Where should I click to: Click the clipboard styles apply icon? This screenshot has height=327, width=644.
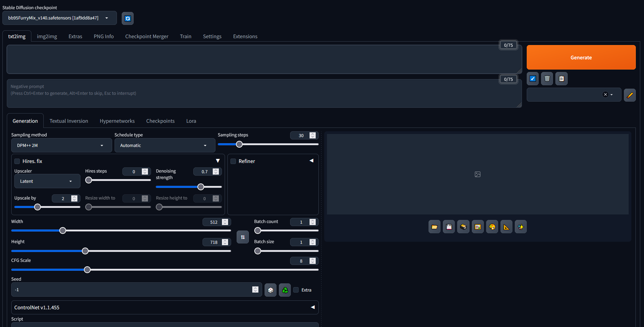[561, 79]
